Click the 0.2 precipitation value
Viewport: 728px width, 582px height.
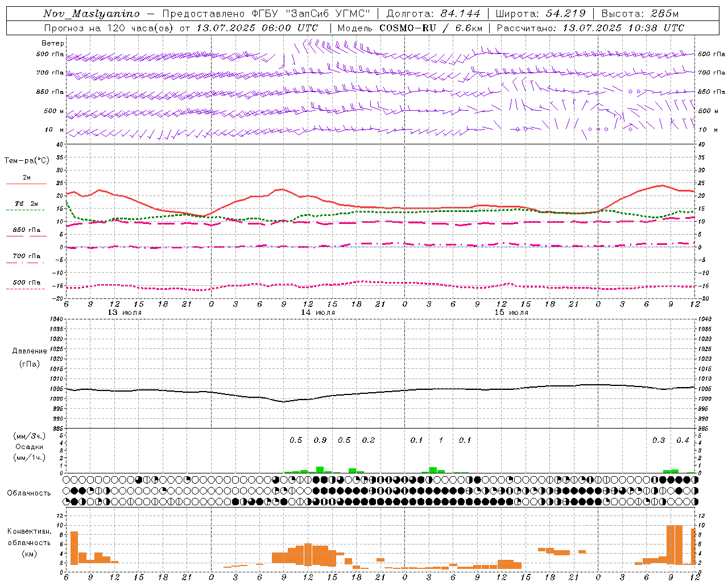(x=369, y=440)
